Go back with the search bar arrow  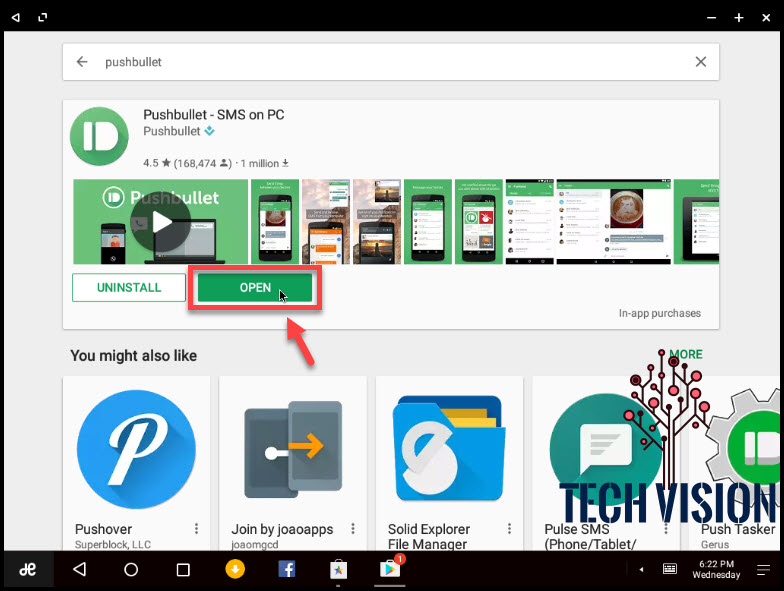pos(82,62)
